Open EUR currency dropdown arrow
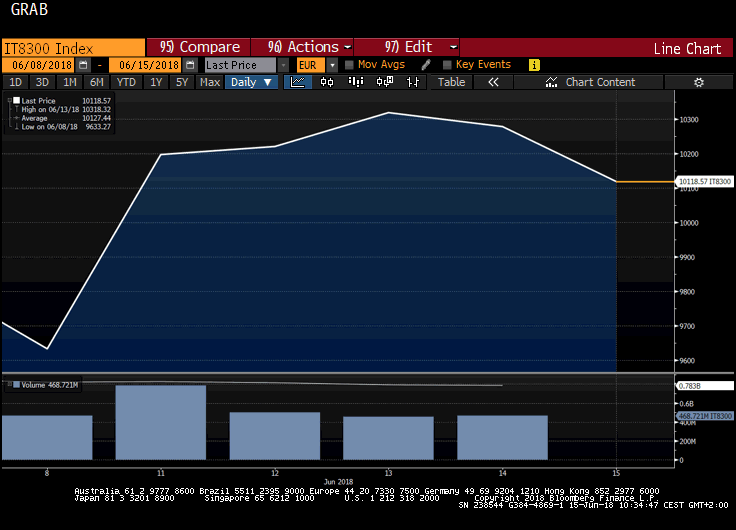Viewport: 736px width, 530px height. pos(332,65)
